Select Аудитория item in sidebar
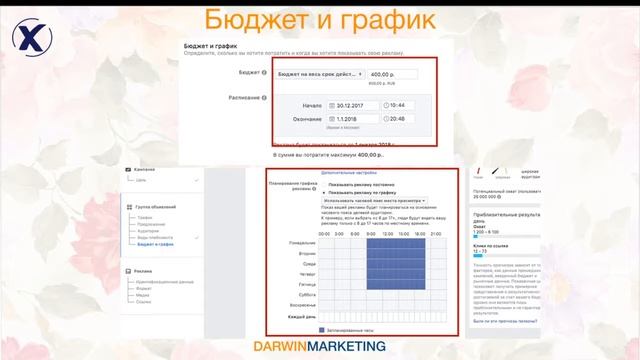The height and width of the screenshot is (360, 640). coord(148,231)
